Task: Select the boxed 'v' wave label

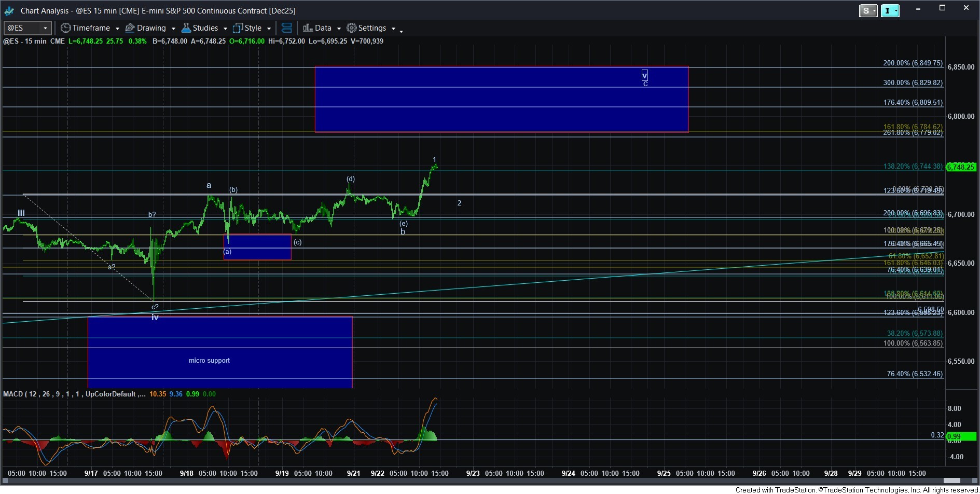Action: coord(645,76)
